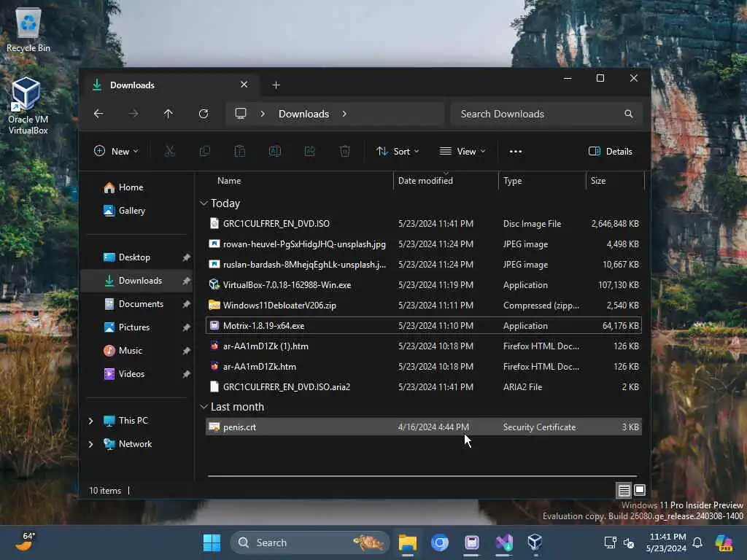Unpin Downloads using its pin icon
This screenshot has width=747, height=560.
(x=186, y=281)
